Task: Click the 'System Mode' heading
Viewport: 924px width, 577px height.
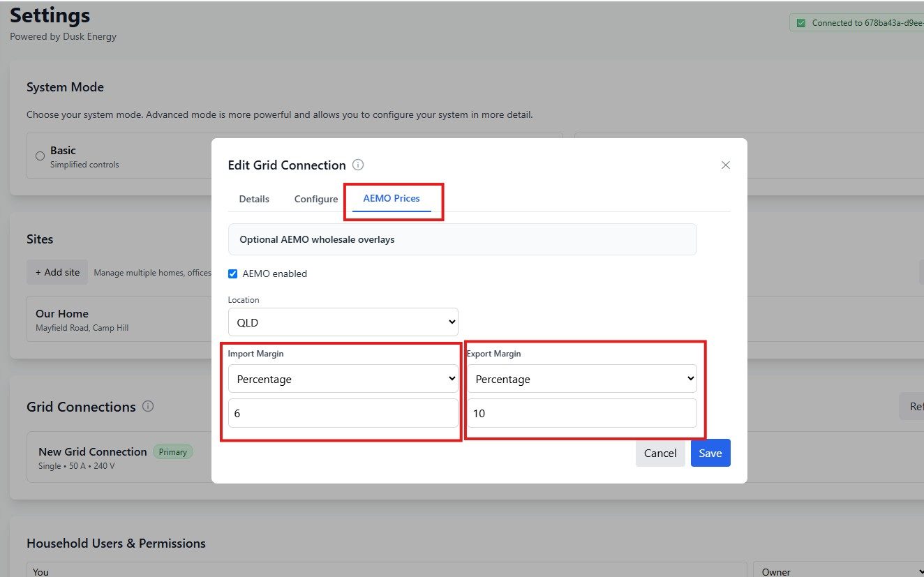Action: [x=65, y=87]
